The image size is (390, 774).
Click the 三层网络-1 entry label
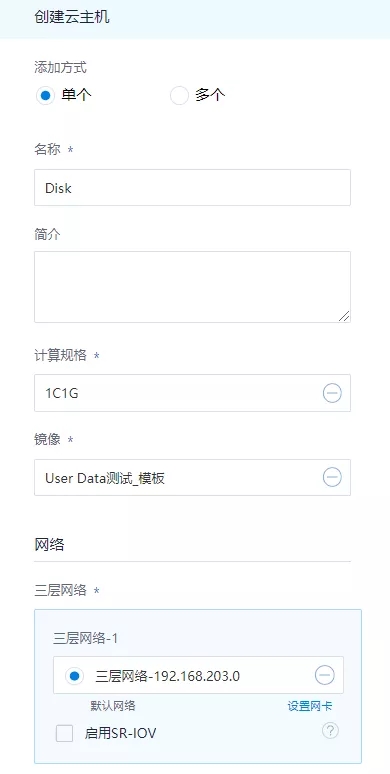click(85, 638)
